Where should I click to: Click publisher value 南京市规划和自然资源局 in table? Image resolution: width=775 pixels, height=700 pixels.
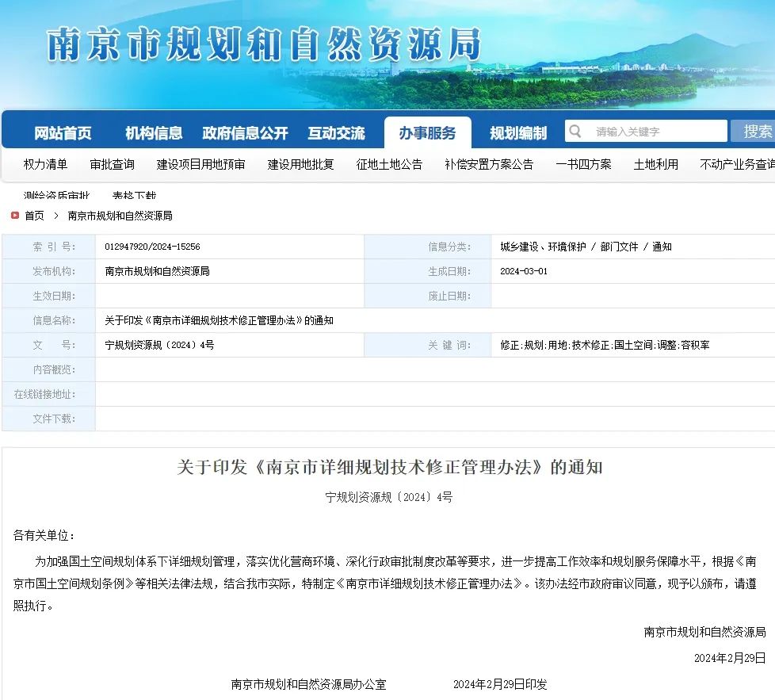click(x=157, y=271)
